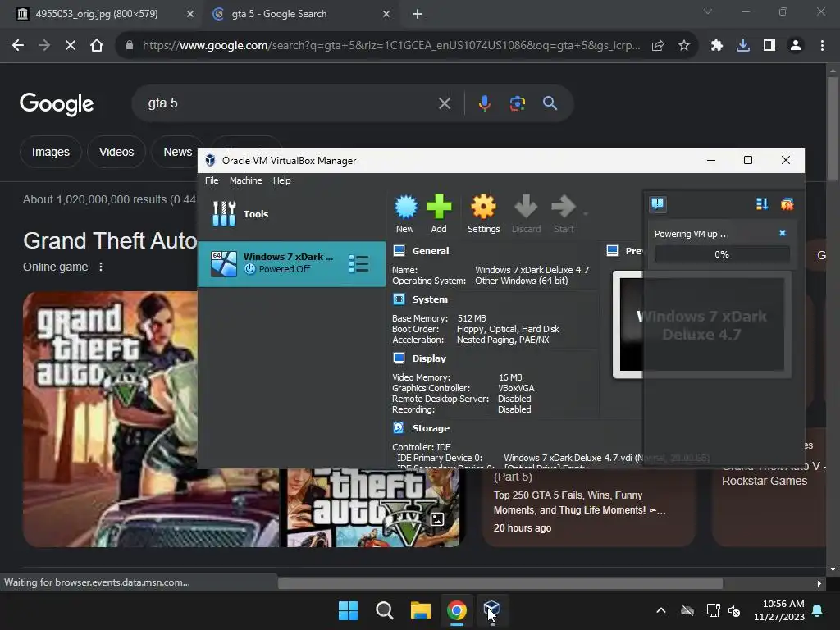This screenshot has height=630, width=840.
Task: Click the notification center icon in VirtualBox
Action: coord(657,204)
